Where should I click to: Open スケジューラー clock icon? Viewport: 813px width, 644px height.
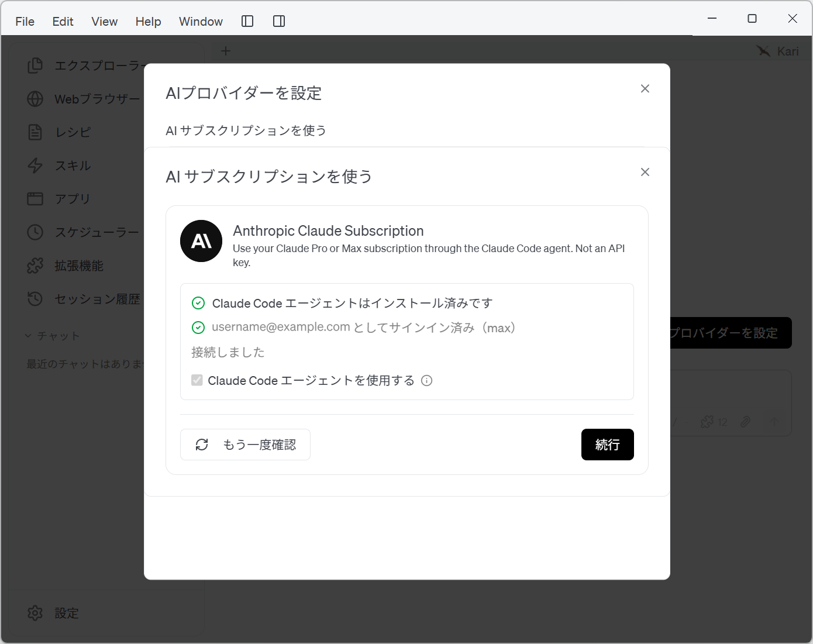pyautogui.click(x=35, y=232)
